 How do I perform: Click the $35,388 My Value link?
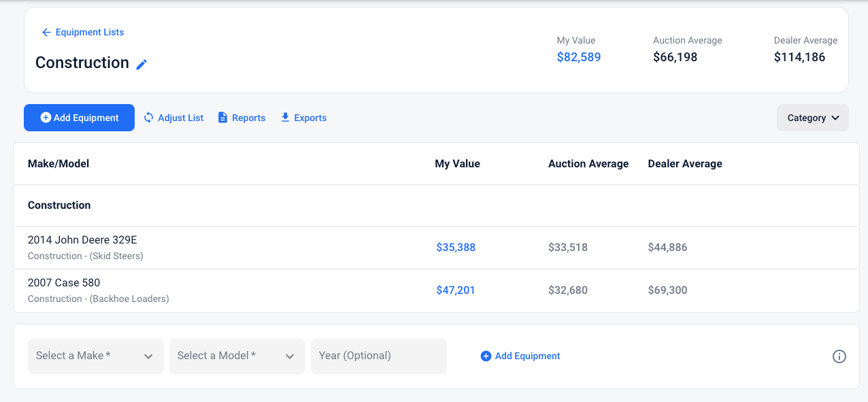(456, 248)
